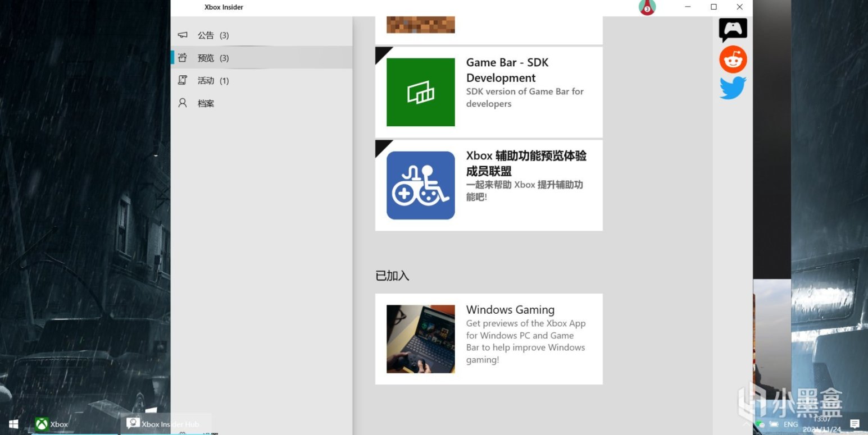Show hidden tray icons with the chevron
868x435 pixels.
click(x=746, y=424)
